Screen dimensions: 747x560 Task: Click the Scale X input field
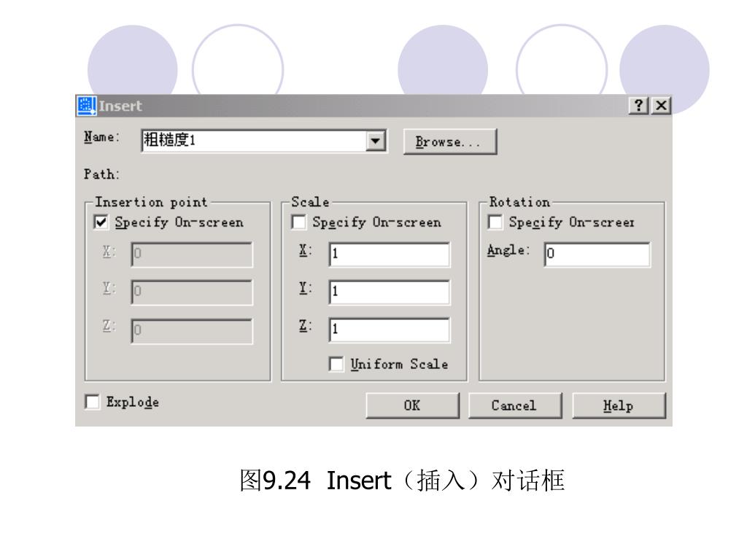click(390, 254)
